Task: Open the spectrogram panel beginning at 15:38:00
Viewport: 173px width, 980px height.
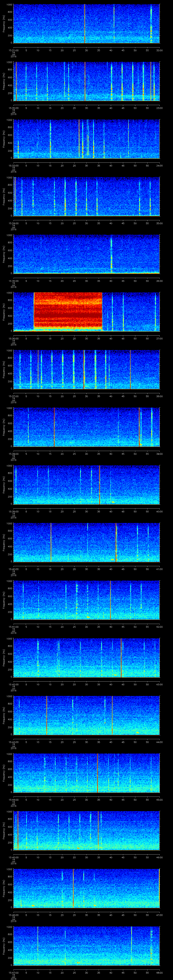Action: 87,427
